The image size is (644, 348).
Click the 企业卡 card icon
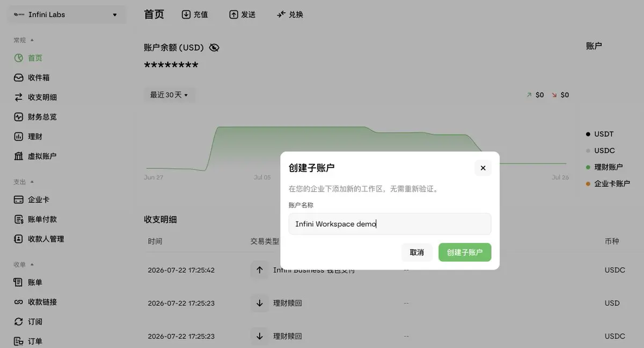tap(19, 199)
